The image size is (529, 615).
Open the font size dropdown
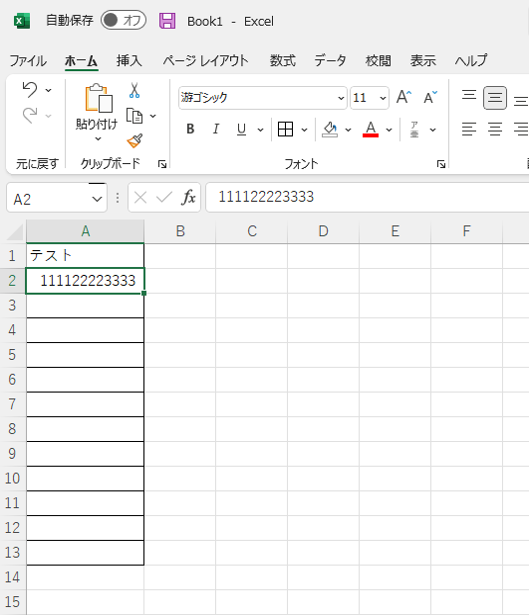[x=383, y=98]
